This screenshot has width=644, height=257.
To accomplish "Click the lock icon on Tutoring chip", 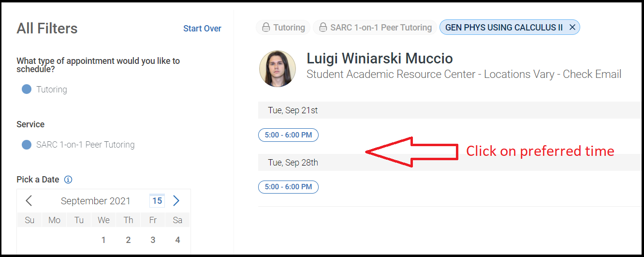I will [x=265, y=28].
